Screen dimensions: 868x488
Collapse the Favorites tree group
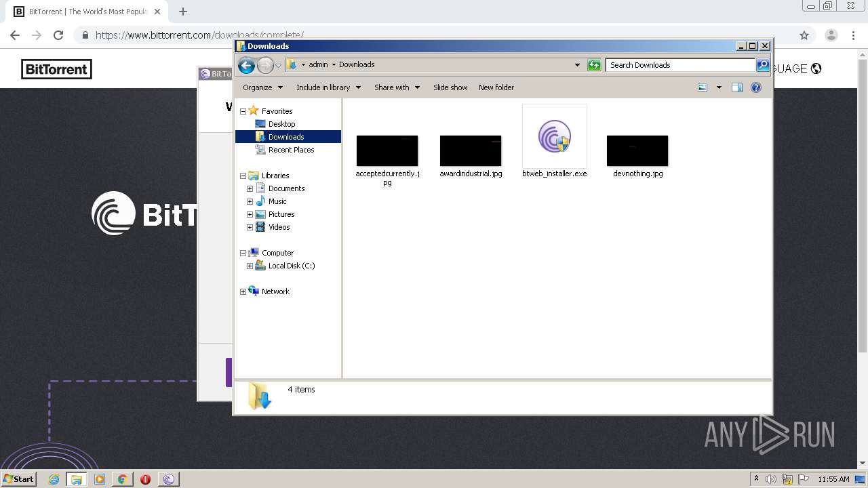[x=243, y=111]
